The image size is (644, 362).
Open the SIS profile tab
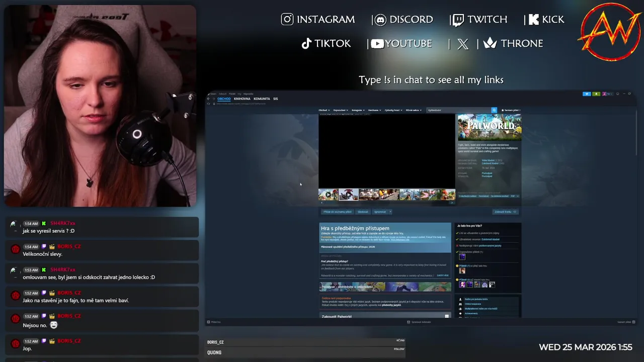[x=275, y=99]
